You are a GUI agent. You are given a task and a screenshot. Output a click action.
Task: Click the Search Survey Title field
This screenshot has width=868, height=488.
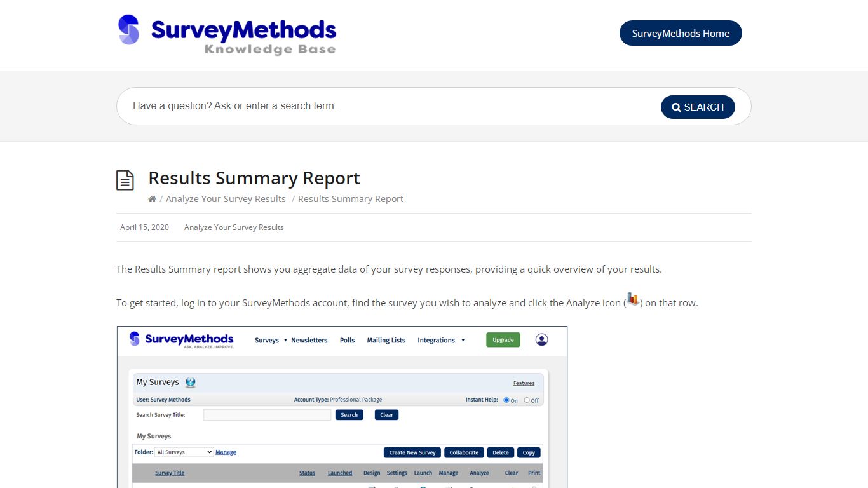tap(267, 415)
